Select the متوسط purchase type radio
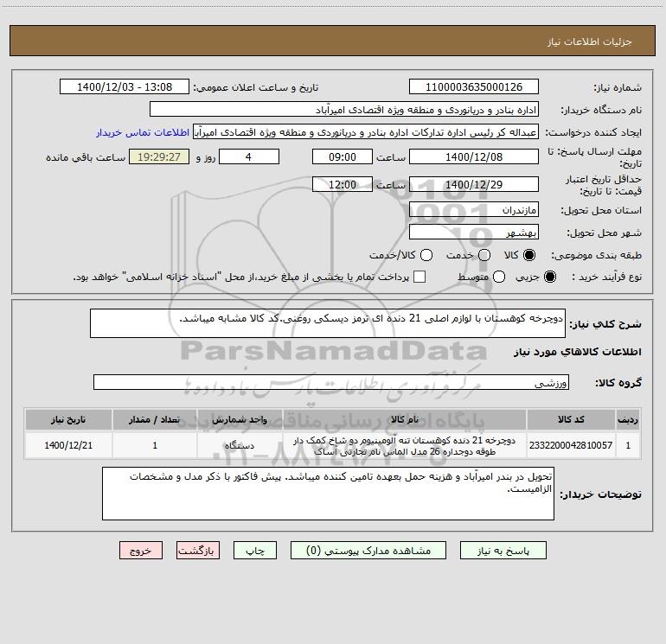Viewport: 666px width, 644px height. click(x=499, y=277)
